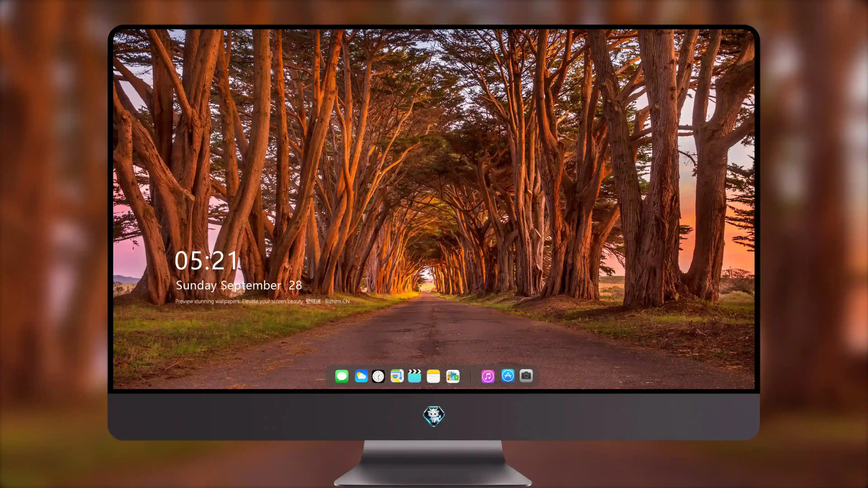Launch the pink iTunes music app
Viewport: 868px width, 488px height.
pos(488,376)
